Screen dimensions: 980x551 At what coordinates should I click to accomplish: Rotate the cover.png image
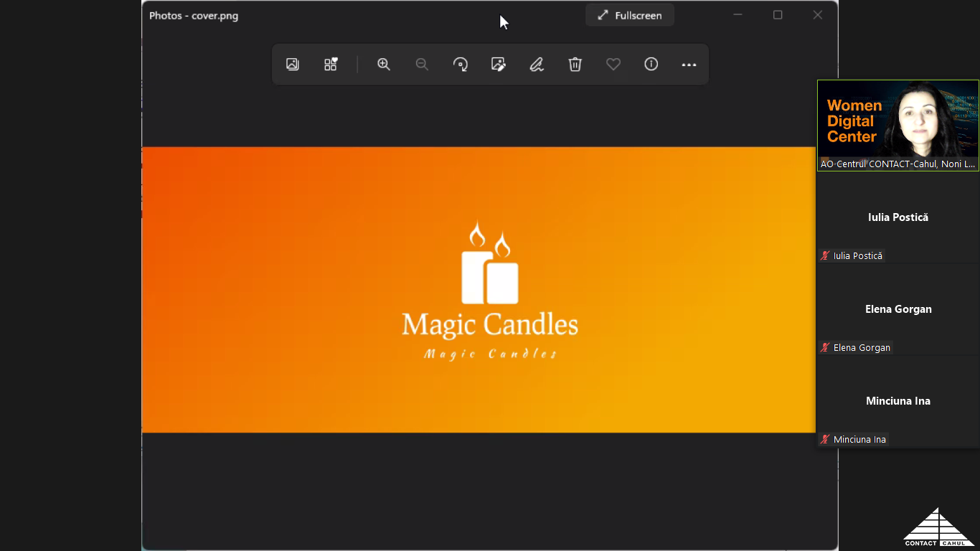coord(461,65)
